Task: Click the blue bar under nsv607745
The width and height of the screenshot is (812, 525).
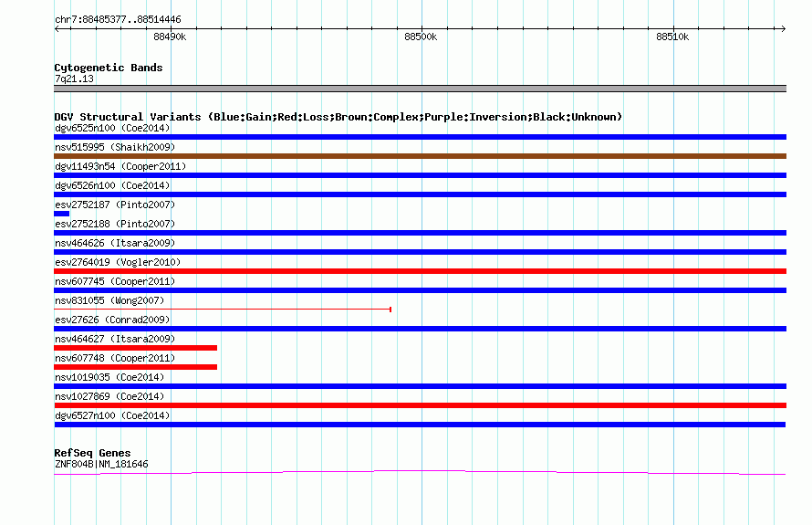Action: click(x=420, y=290)
